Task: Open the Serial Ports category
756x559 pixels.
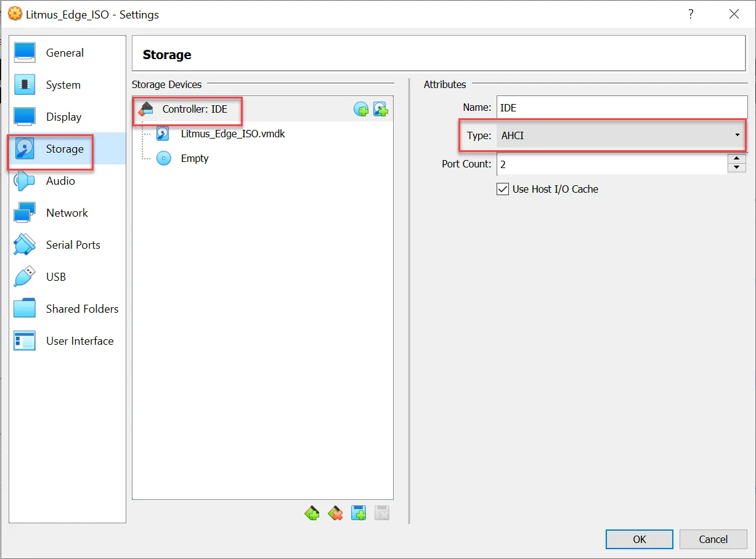Action: pos(67,245)
